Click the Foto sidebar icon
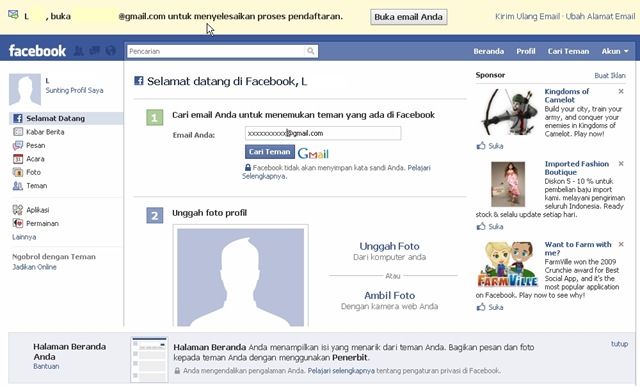This screenshot has height=386, width=640. click(x=18, y=172)
